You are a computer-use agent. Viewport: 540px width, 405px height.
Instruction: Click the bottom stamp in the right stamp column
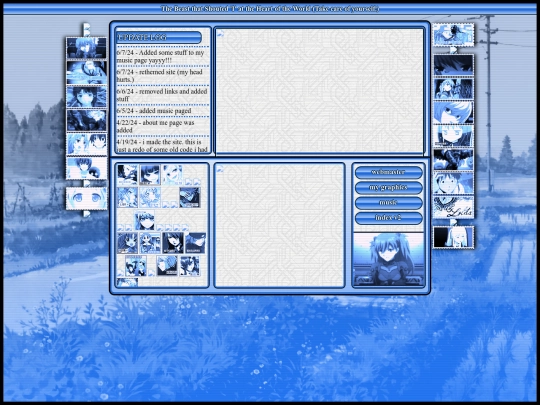pyautogui.click(x=454, y=237)
